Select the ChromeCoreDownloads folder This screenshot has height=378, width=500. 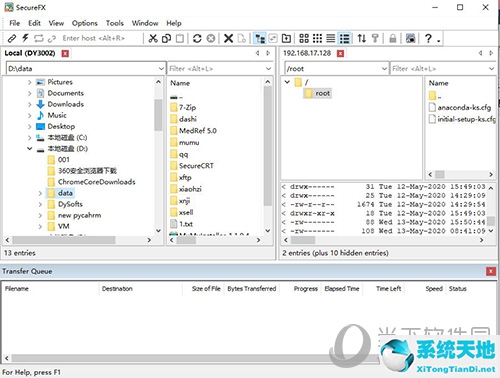point(97,182)
